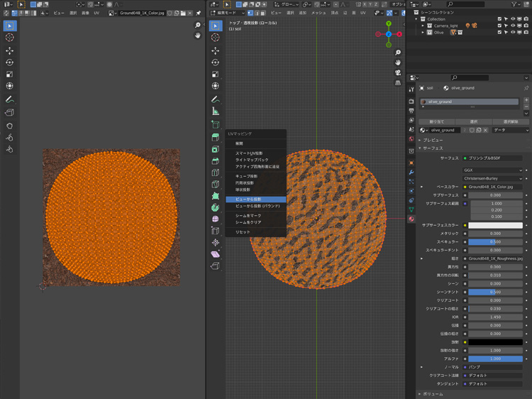Screen dimensions: 532x399
Task: Click the UV editor pan hand icon
Action: point(198,36)
